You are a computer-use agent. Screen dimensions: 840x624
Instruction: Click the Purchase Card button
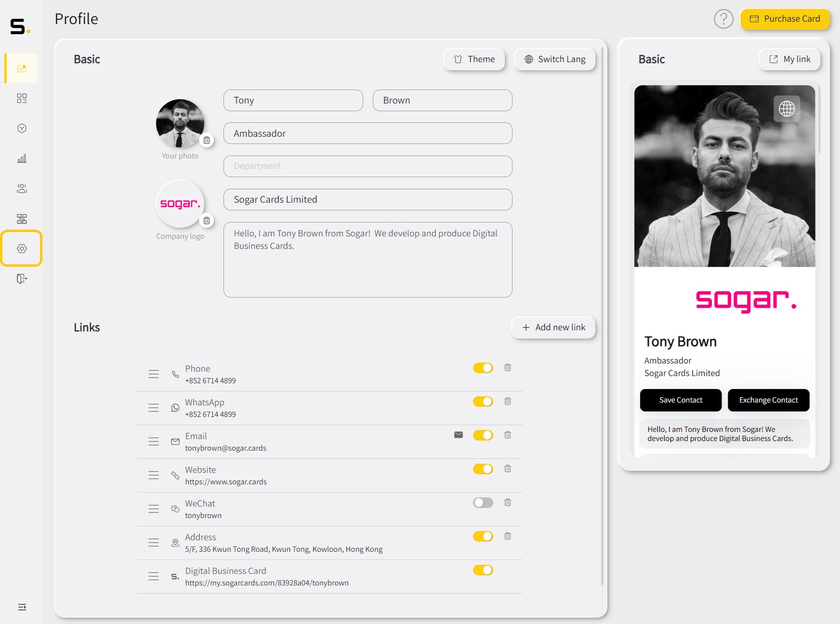pyautogui.click(x=785, y=19)
